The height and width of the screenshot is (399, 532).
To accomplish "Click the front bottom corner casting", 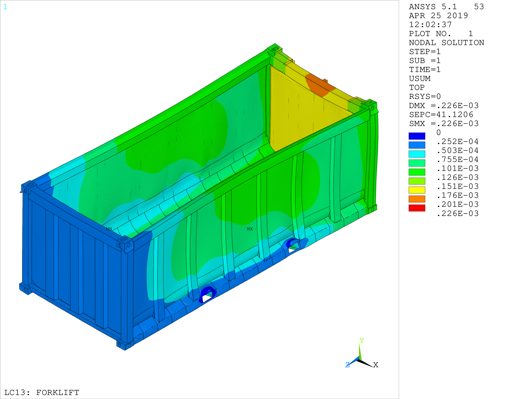I will pos(125,345).
